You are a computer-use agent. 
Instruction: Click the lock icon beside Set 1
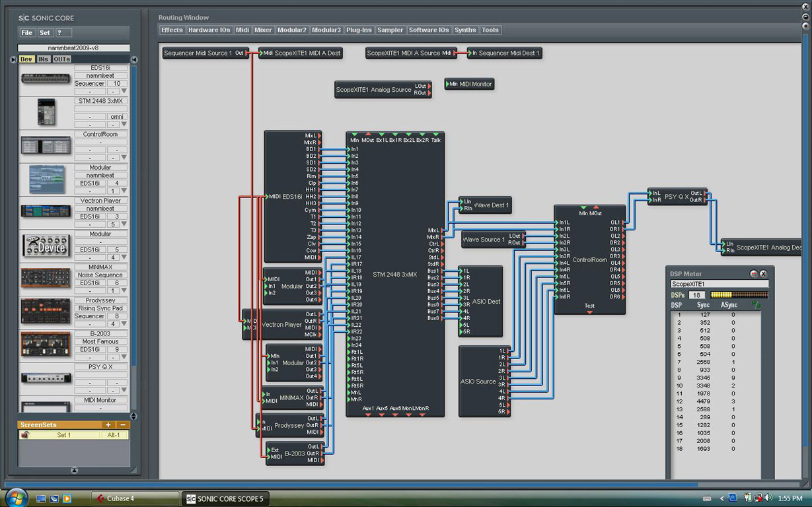pyautogui.click(x=25, y=435)
